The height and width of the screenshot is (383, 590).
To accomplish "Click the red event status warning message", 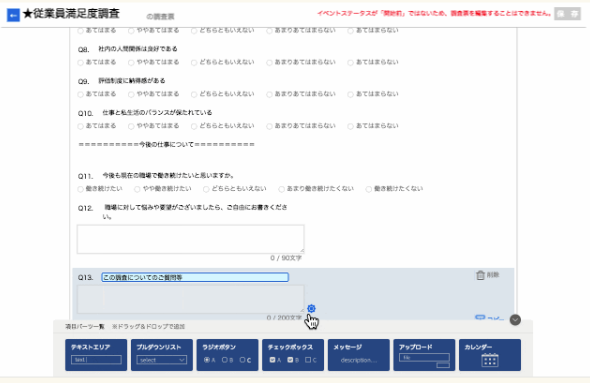I will tap(434, 14).
